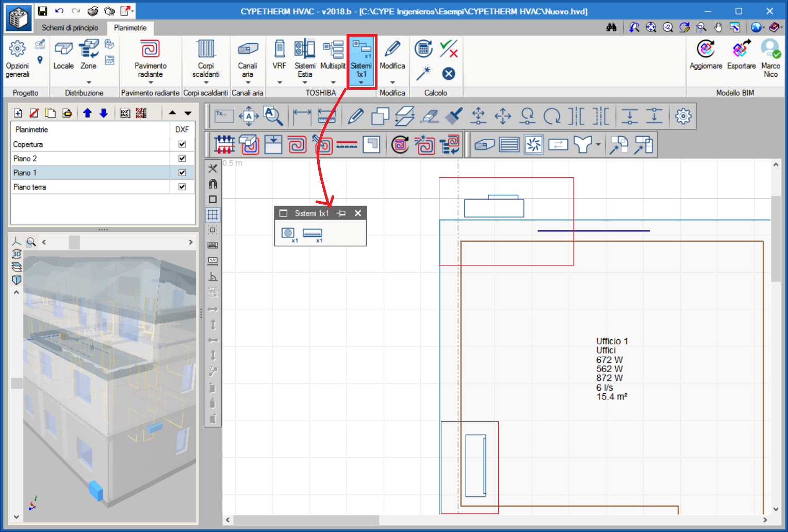
Task: Open duct fitting Y-branch dropdown arrow
Action: coord(598,145)
